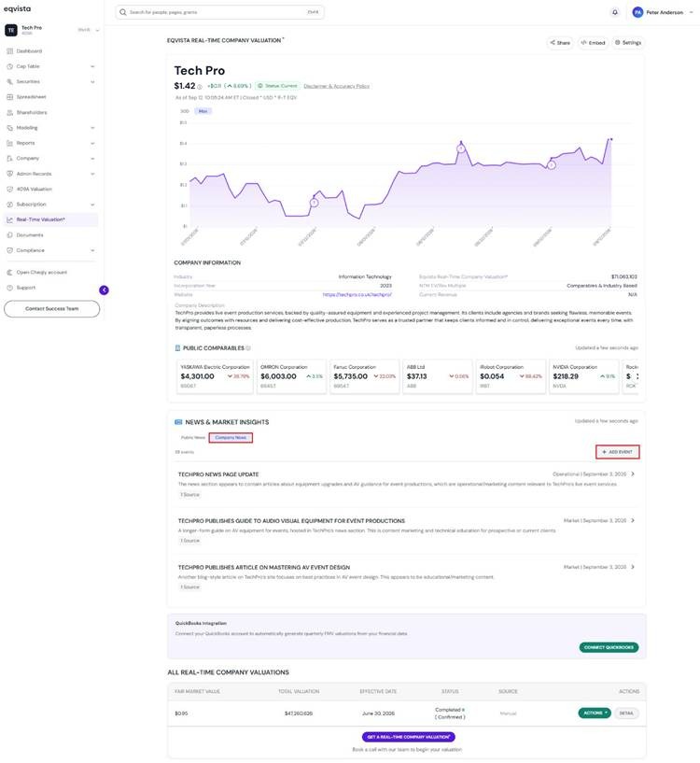Expand the Compliance submenu chevron
The image size is (700, 763).
tap(92, 250)
